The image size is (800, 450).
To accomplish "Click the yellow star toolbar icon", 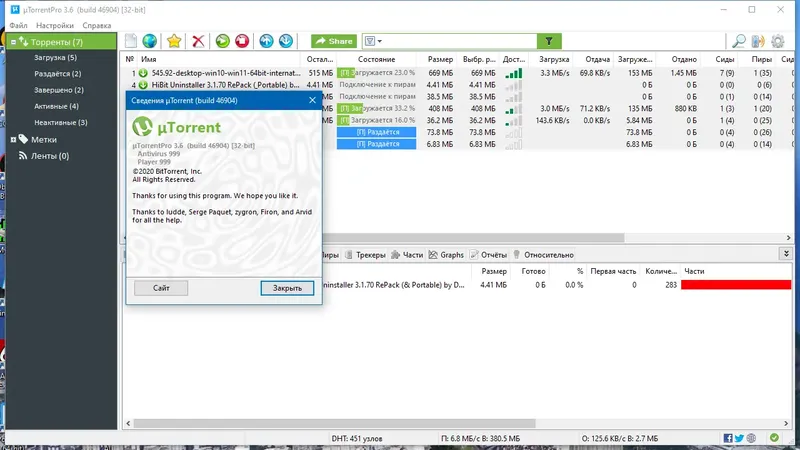I will point(174,41).
